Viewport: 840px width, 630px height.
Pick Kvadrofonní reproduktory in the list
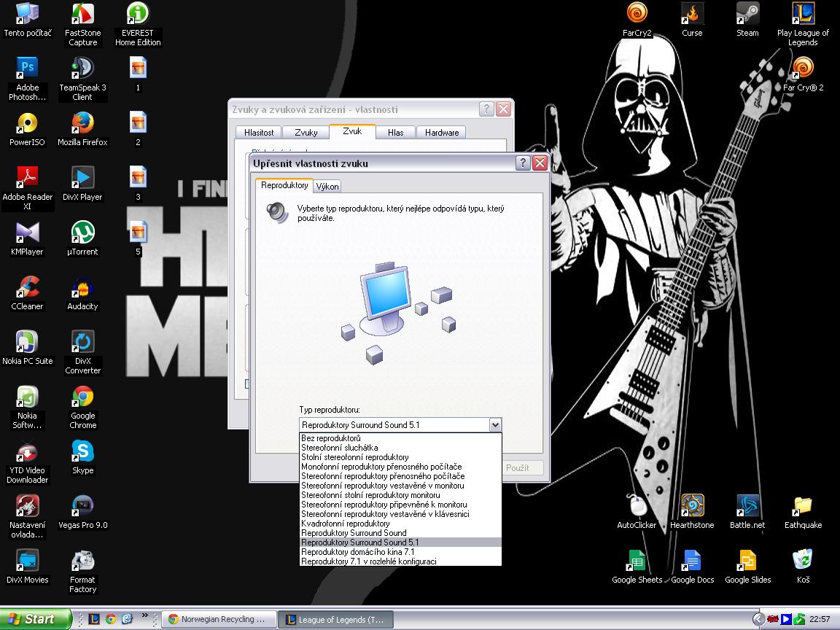(346, 524)
